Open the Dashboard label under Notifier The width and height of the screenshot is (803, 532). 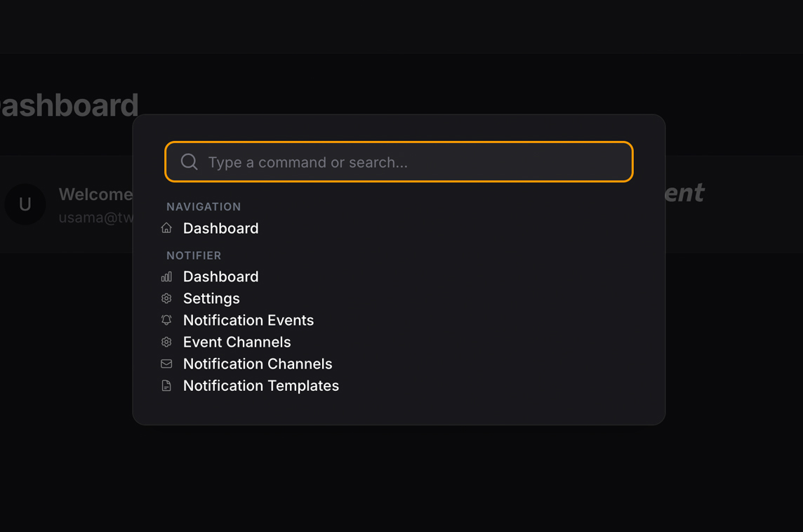[220, 277]
